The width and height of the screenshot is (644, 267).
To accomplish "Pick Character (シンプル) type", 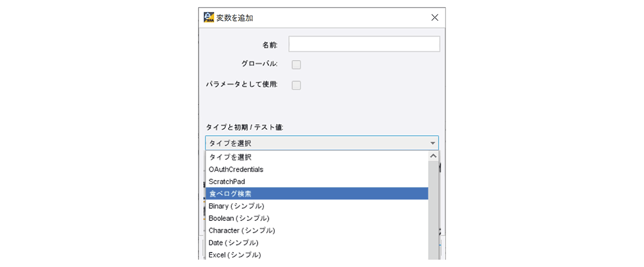I will 317,231.
